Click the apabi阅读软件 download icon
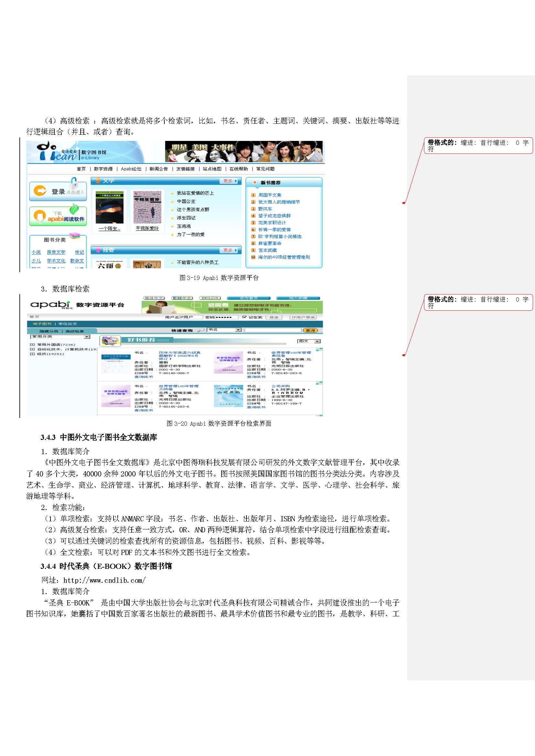Image resolution: width=535 pixels, height=756 pixels. coord(40,216)
